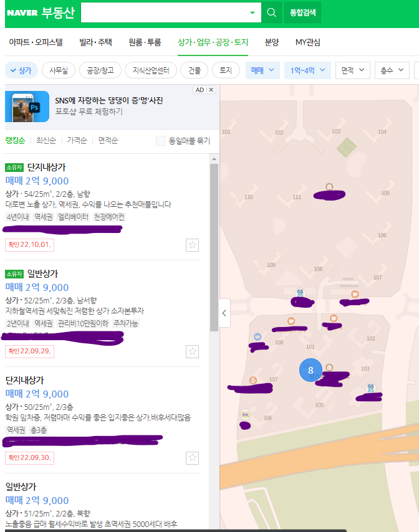Click the 일반상가 52/25m² listing title

coord(43,274)
